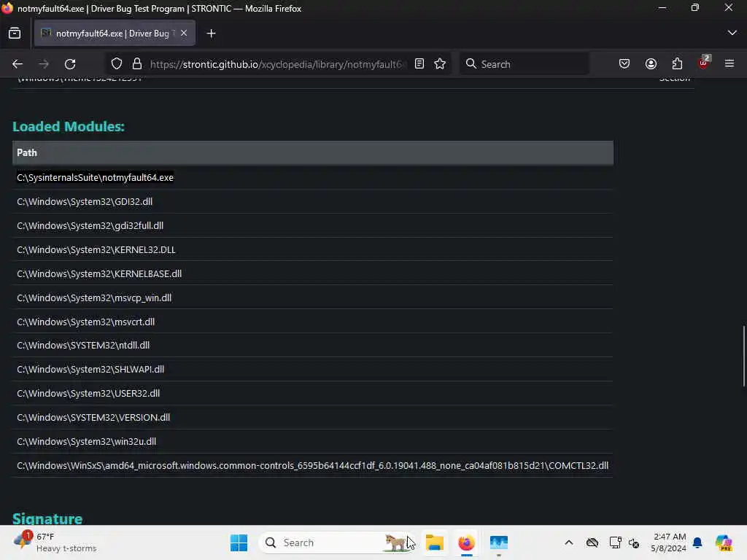Image resolution: width=747 pixels, height=560 pixels.
Task: Select the VERSION.dll path row
Action: 313,418
